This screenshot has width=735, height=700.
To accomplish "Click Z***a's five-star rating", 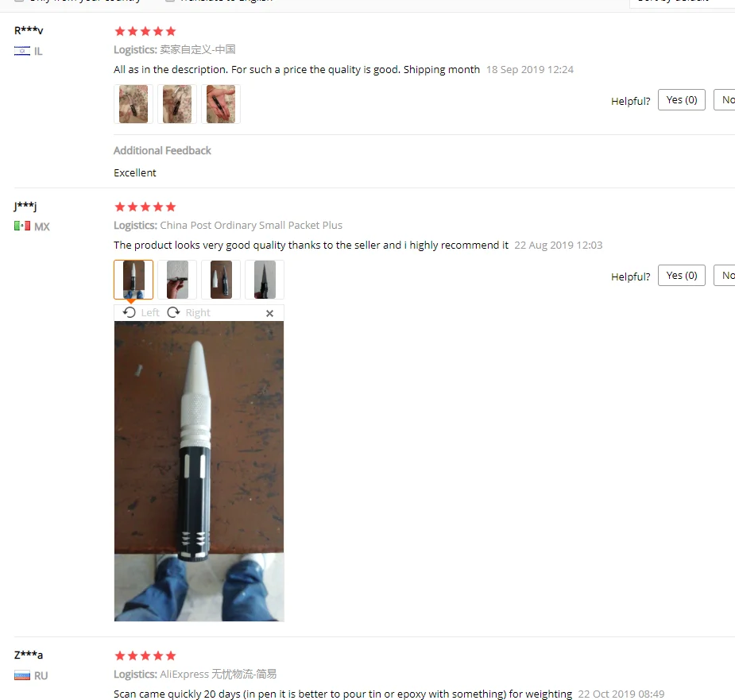I will 145,656.
